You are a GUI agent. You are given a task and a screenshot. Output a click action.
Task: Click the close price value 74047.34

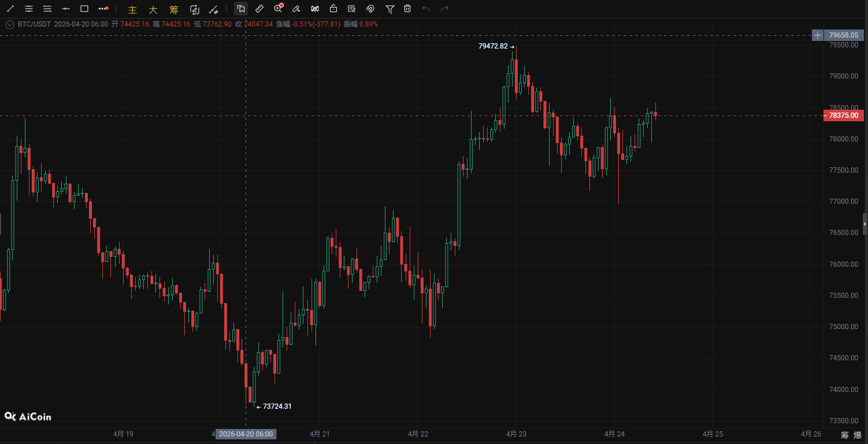tap(258, 24)
